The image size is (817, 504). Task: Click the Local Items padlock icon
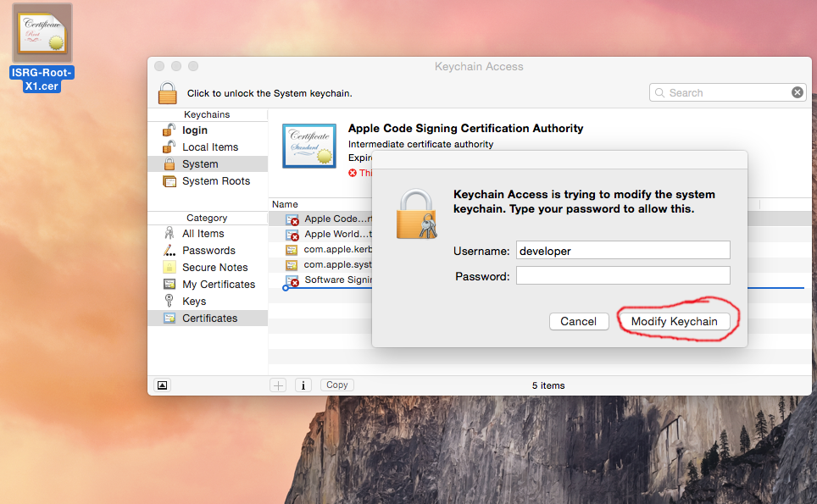tap(169, 147)
